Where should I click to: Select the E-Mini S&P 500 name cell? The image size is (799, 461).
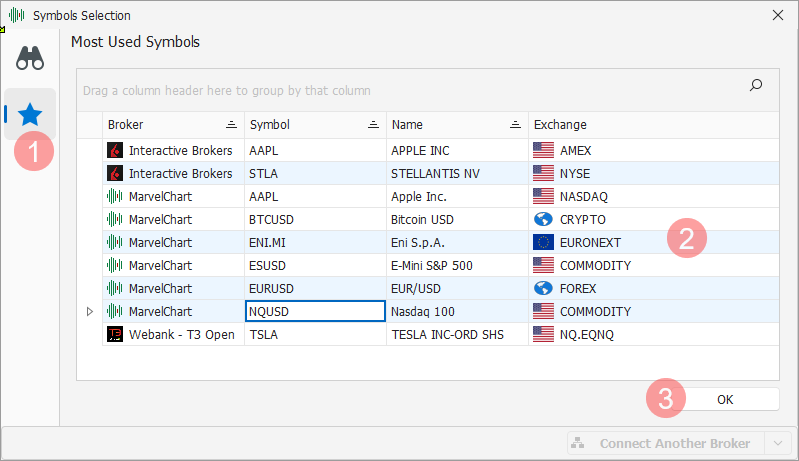(458, 265)
